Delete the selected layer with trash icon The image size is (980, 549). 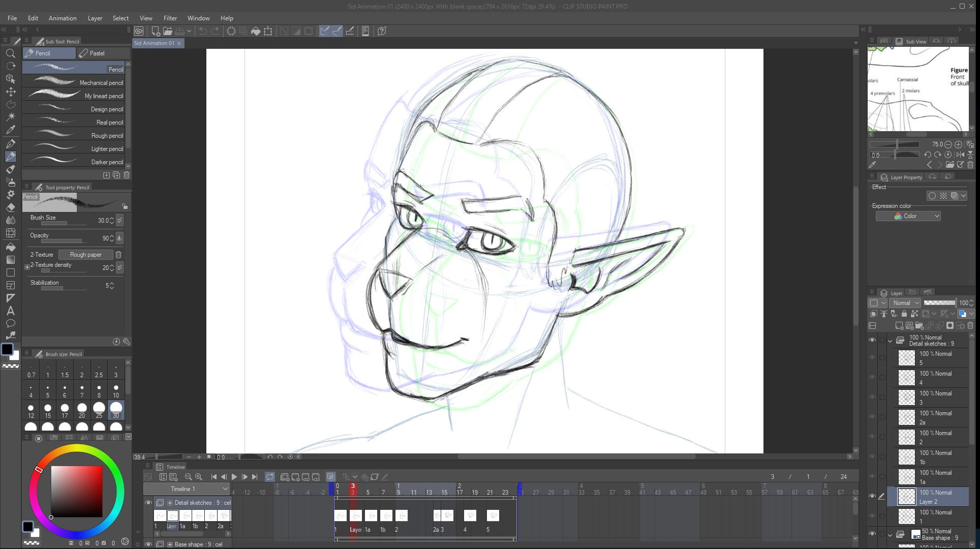tap(970, 326)
